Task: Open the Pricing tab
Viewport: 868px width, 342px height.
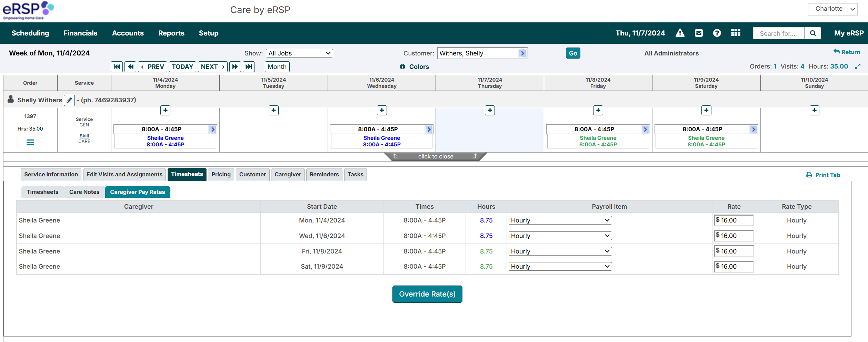Action: [221, 174]
